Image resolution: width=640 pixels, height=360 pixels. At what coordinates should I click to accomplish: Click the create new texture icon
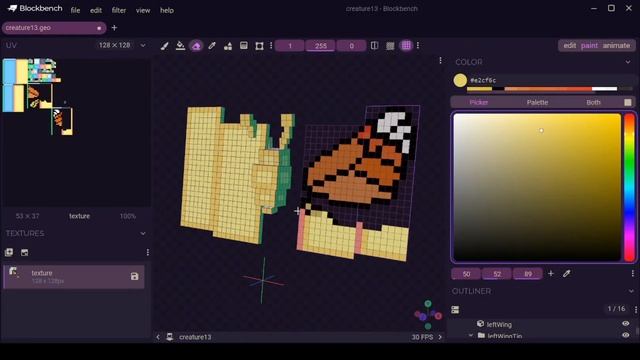24,252
